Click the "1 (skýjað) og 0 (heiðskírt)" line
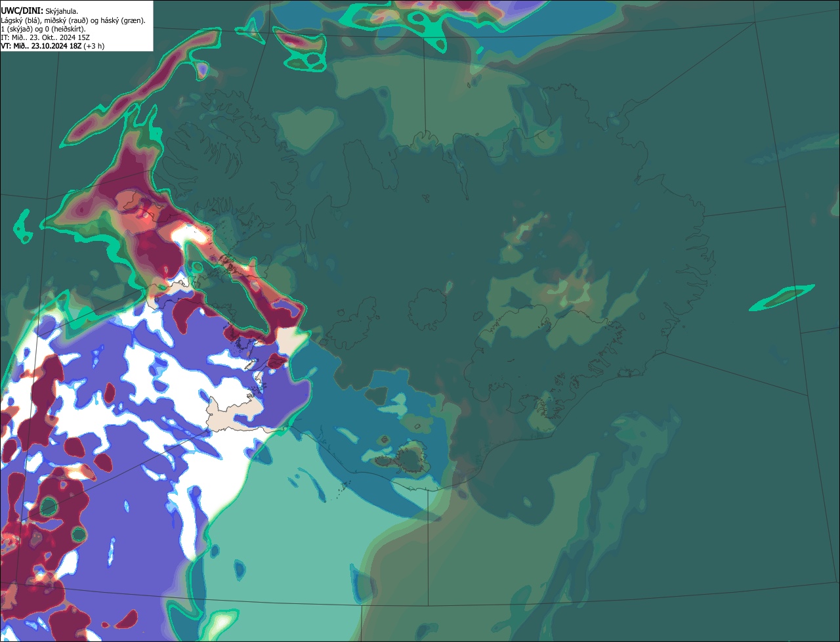The height and width of the screenshot is (642, 840). coord(43,29)
